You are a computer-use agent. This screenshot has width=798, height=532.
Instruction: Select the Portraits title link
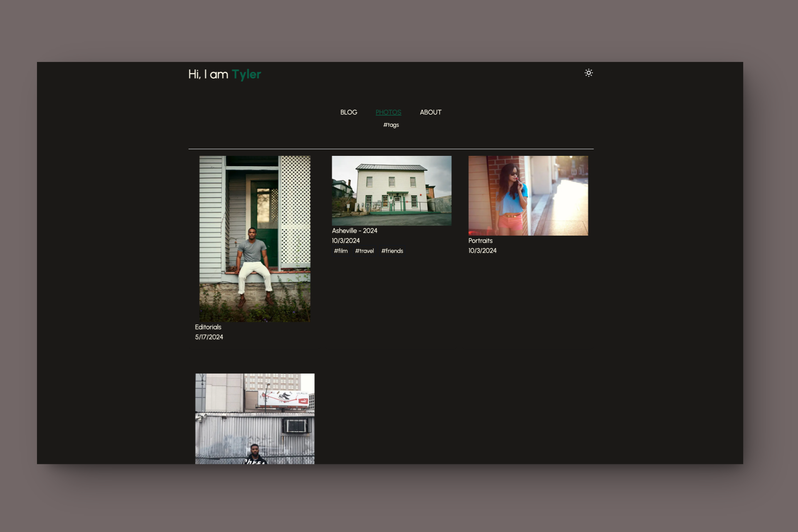click(x=480, y=241)
